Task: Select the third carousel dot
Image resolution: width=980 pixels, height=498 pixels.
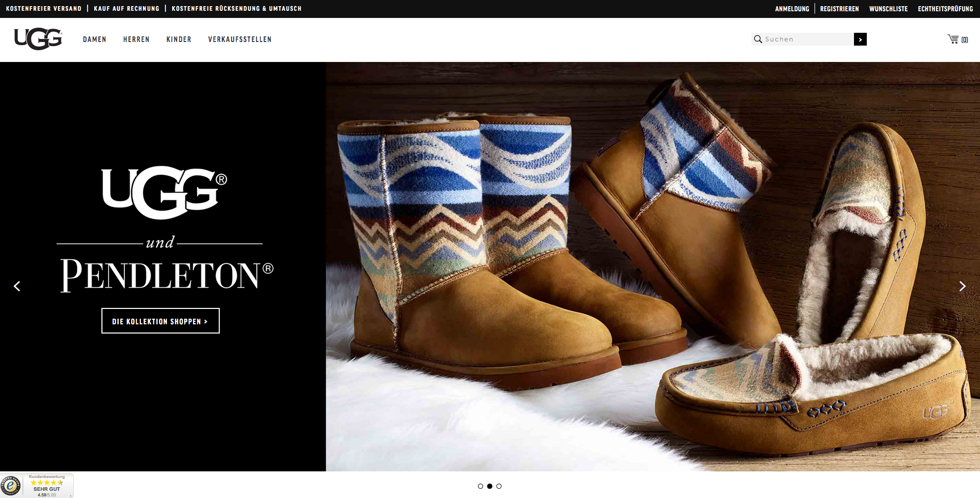Action: [x=499, y=486]
